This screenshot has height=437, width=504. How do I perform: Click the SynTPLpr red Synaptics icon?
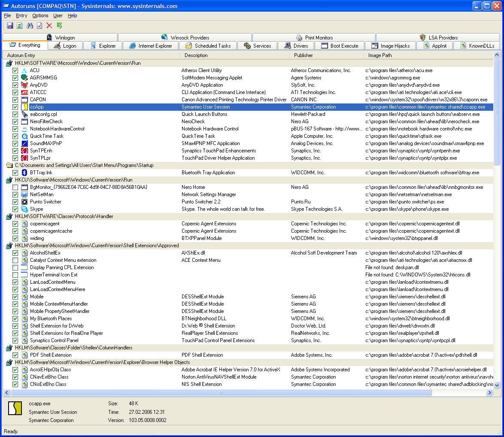(24, 158)
